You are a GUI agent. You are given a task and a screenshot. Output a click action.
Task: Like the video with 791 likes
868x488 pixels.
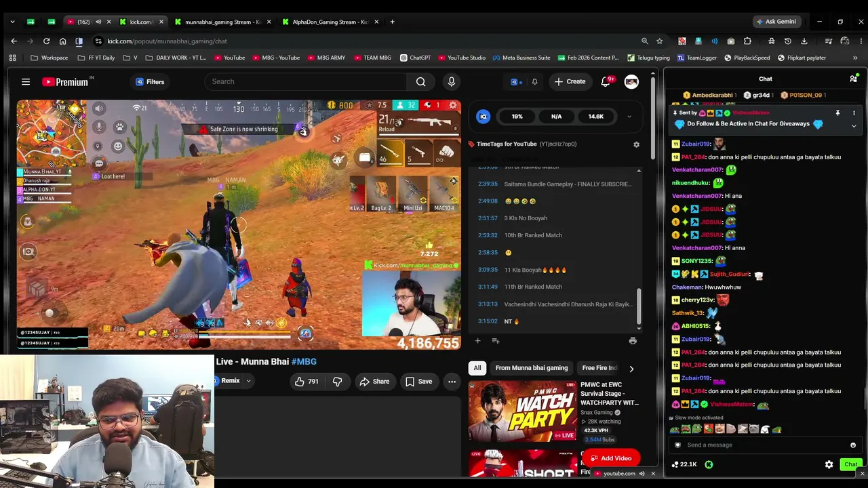tap(307, 382)
